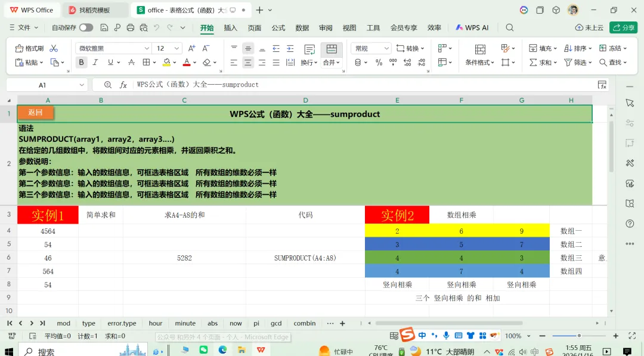Click the 未上云 cloud status button

[589, 27]
